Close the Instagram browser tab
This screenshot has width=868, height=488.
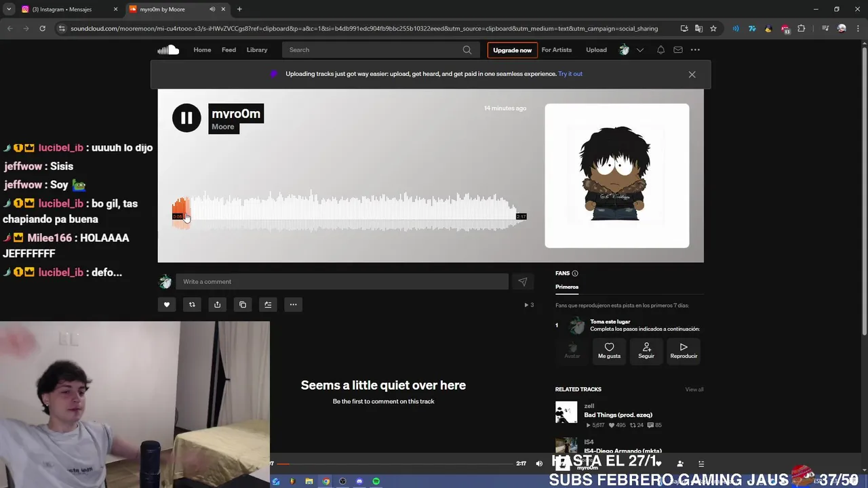point(115,9)
